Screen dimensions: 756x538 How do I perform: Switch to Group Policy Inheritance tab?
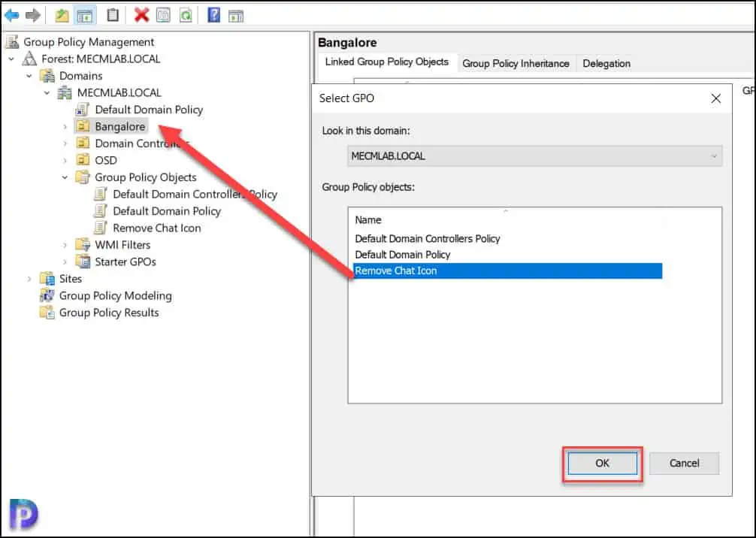click(x=516, y=64)
